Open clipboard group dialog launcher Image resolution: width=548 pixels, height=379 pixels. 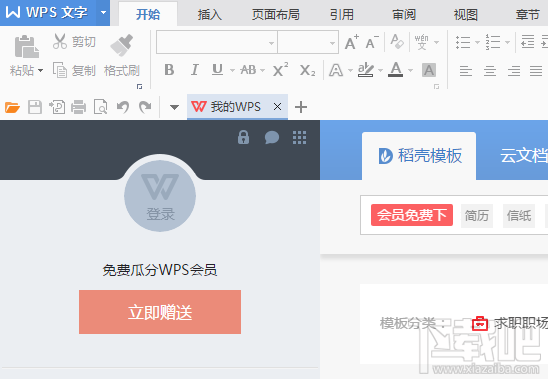pyautogui.click(x=139, y=86)
